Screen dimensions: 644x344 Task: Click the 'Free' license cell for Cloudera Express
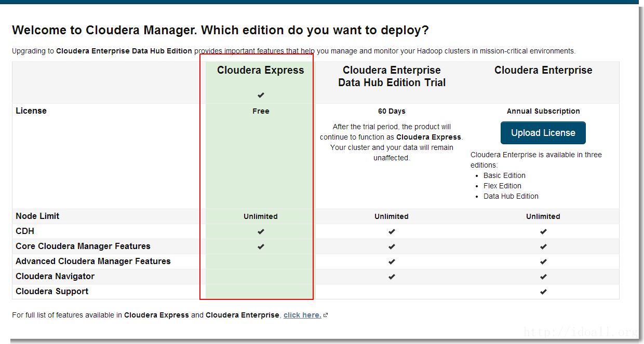coord(261,111)
